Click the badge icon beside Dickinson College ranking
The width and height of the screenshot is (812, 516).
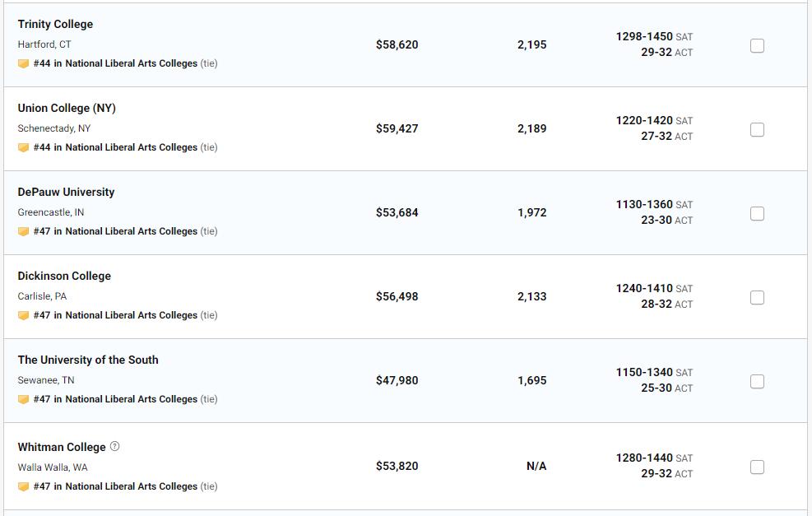23,315
